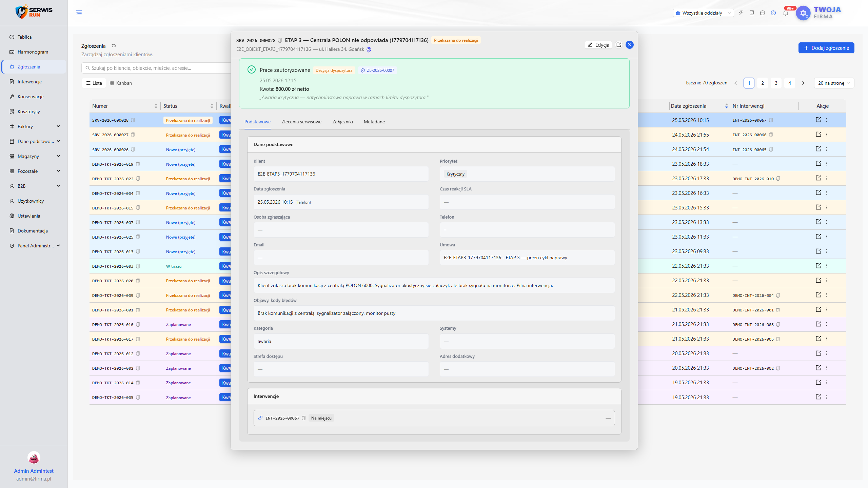The image size is (868, 488).
Task: Expand the Magazyny submenu
Action: (x=34, y=156)
